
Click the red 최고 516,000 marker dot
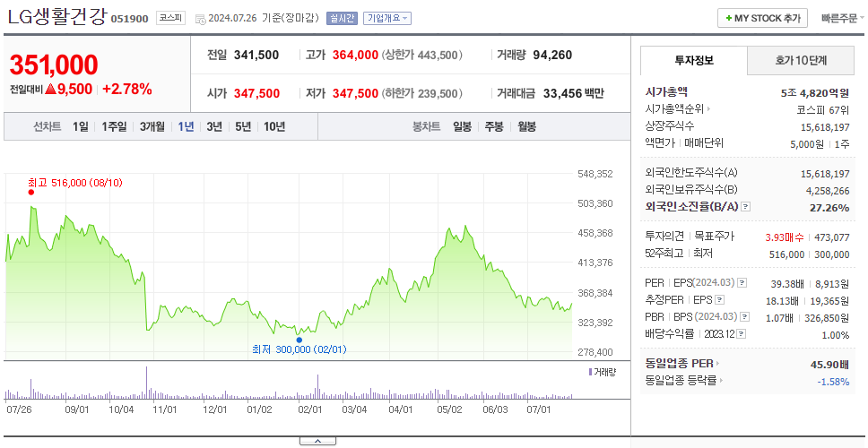pos(31,193)
